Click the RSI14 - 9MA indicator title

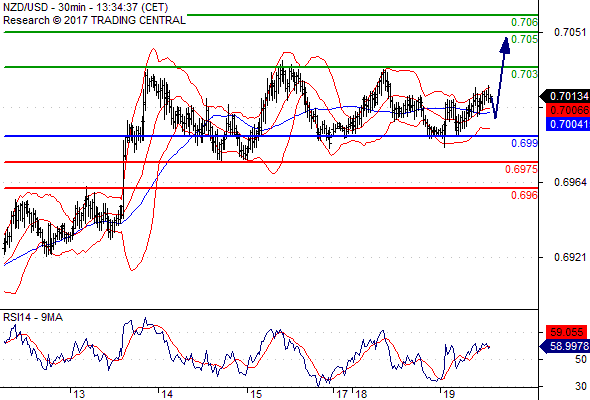33,318
